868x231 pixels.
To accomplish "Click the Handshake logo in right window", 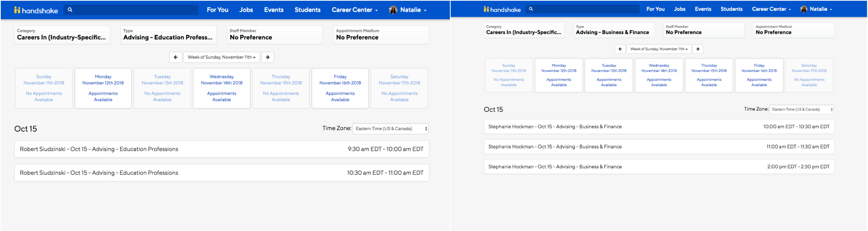I will (x=502, y=9).
